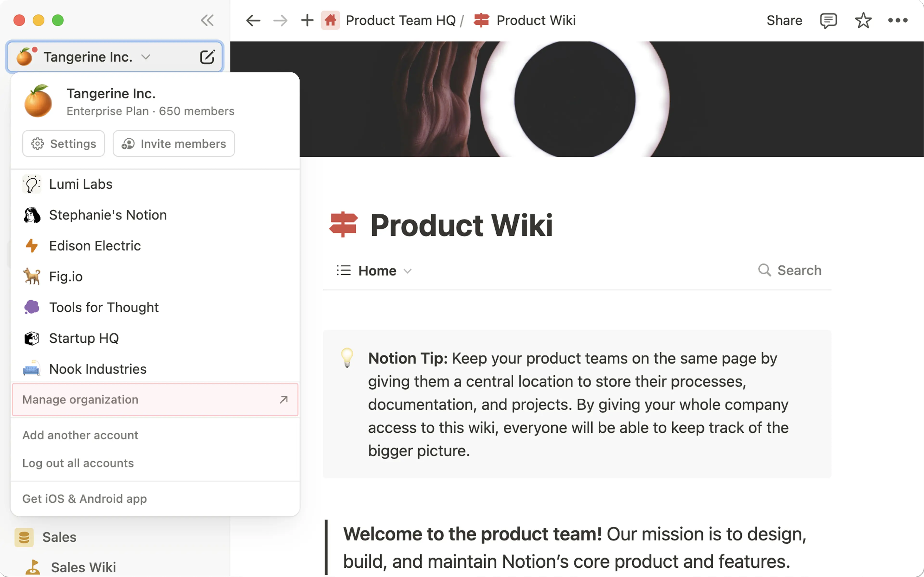
Task: Go back with the left arrow
Action: coord(253,20)
